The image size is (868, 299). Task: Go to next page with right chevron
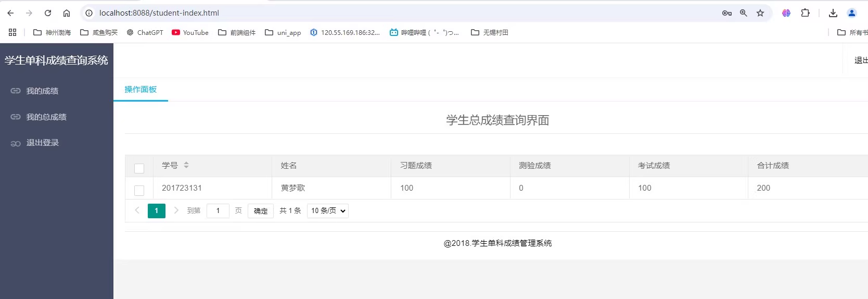click(176, 210)
